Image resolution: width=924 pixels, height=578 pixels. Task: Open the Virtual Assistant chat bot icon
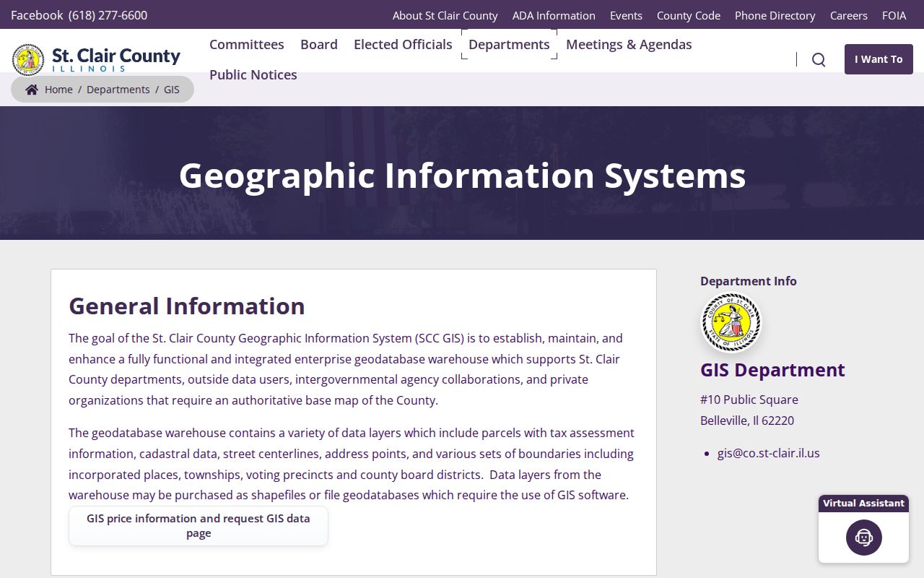tap(864, 538)
